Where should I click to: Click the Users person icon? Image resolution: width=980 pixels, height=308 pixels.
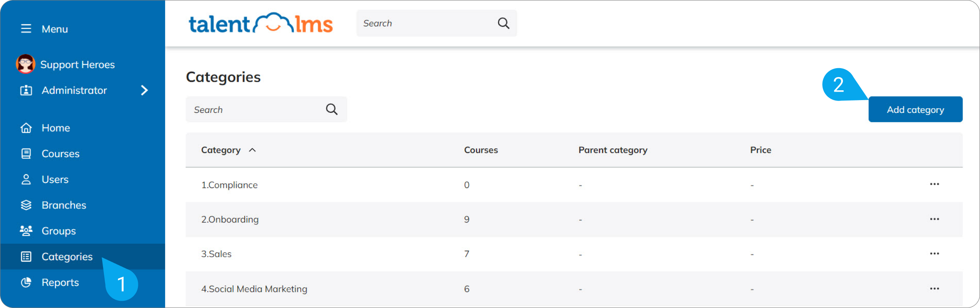click(26, 179)
